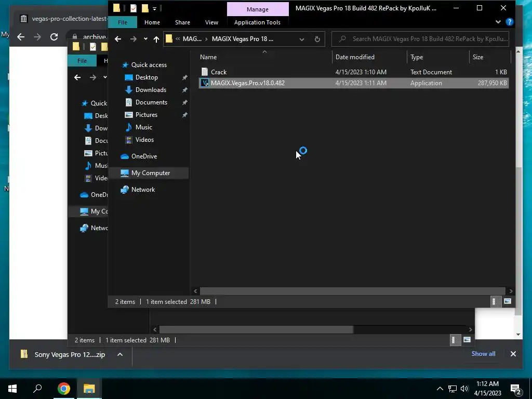
Task: Go back in the rear Explorer window
Action: tap(77, 78)
